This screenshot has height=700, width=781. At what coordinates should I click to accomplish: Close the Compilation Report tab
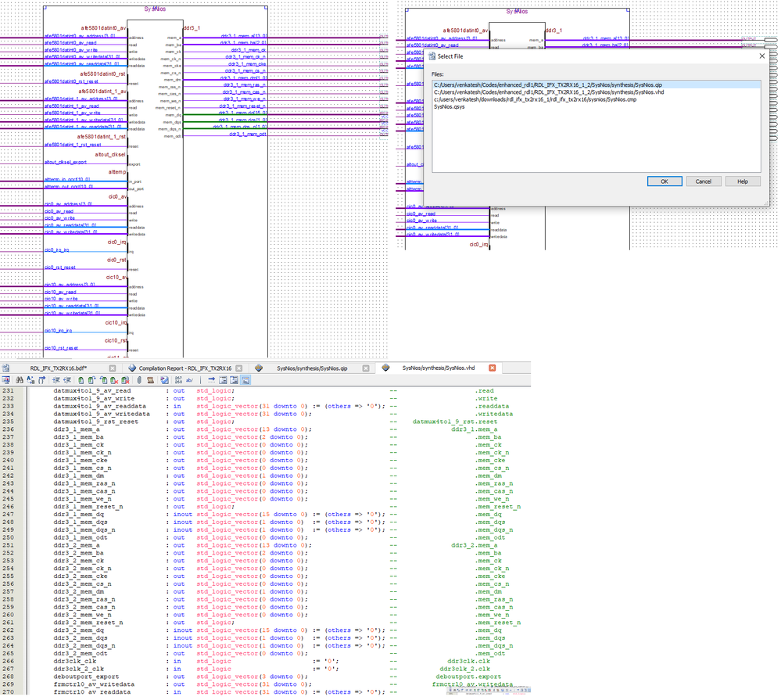(x=238, y=368)
